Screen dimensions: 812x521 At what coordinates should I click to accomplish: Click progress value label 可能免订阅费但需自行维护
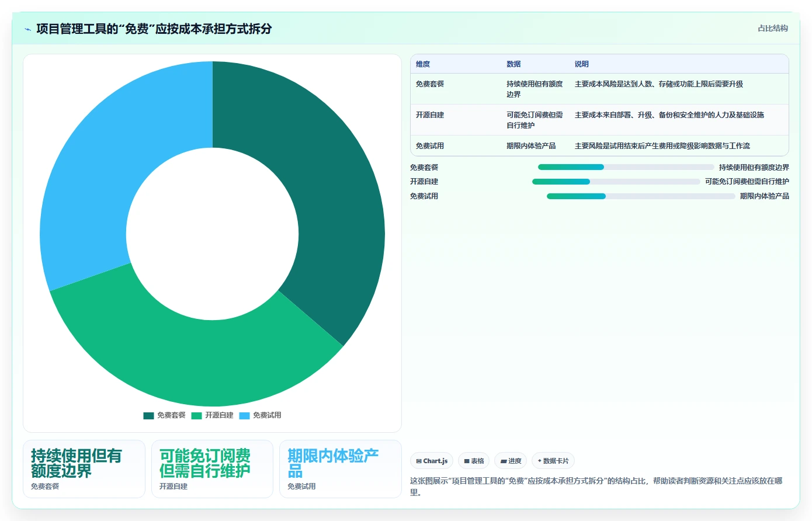[x=747, y=182]
